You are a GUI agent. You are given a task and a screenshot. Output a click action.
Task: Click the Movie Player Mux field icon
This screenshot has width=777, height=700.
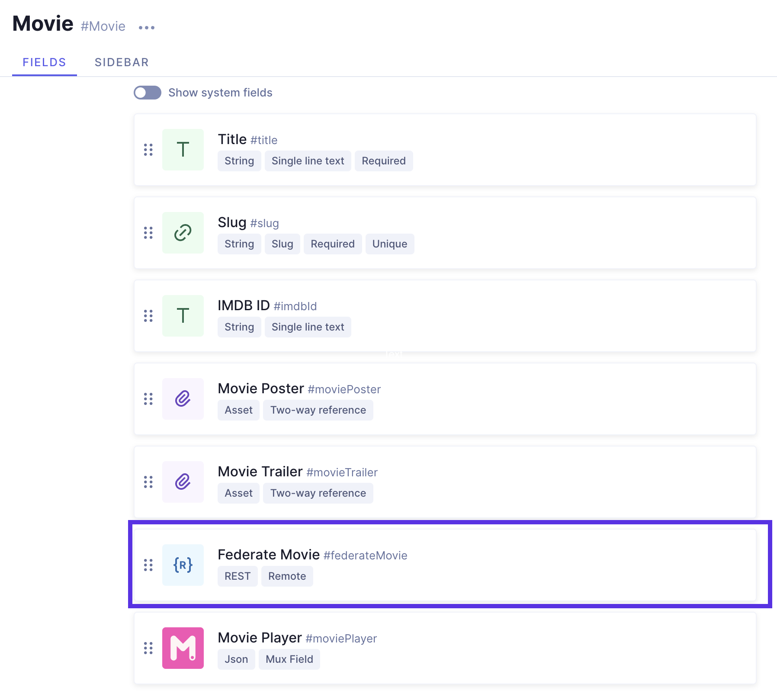point(183,648)
